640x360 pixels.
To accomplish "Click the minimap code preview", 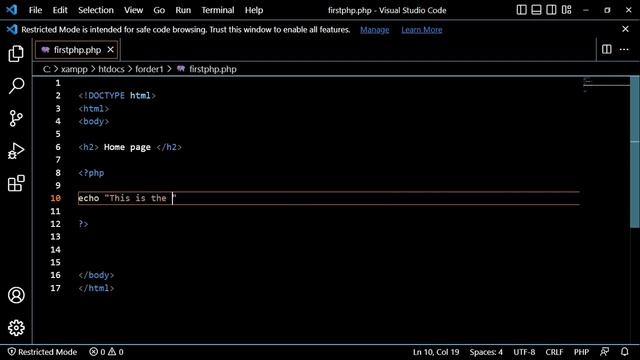I will tap(606, 84).
